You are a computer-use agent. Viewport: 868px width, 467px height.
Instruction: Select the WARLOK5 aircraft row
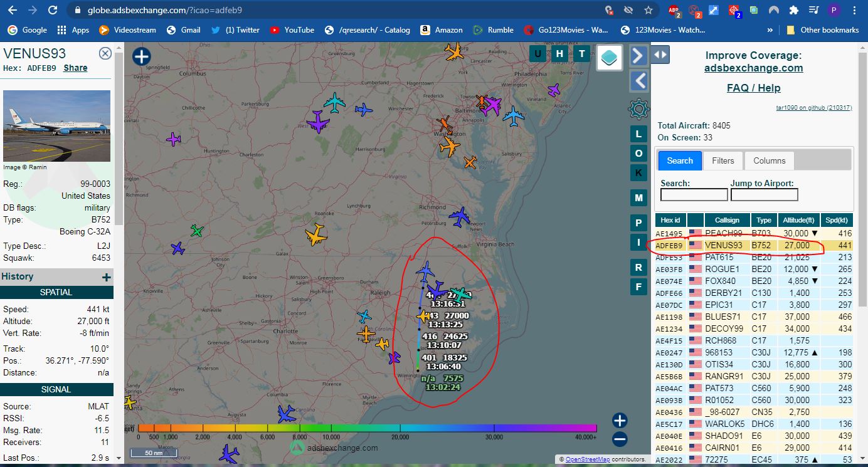[x=755, y=424]
